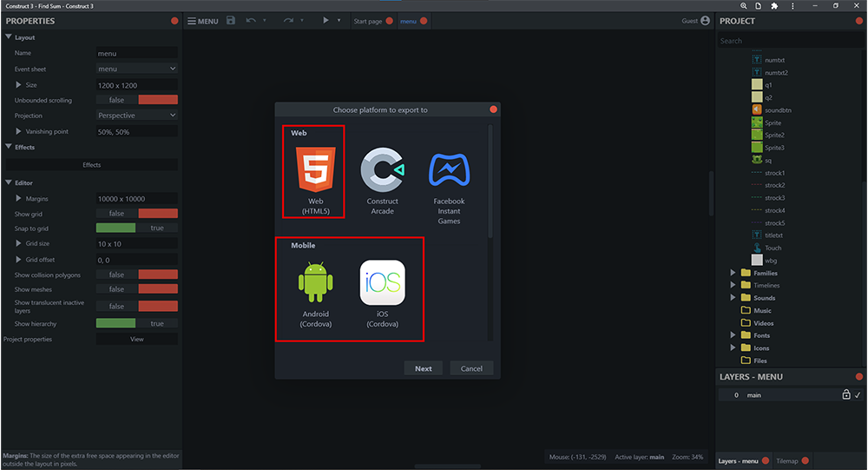Expand the Fonts folder

click(733, 335)
